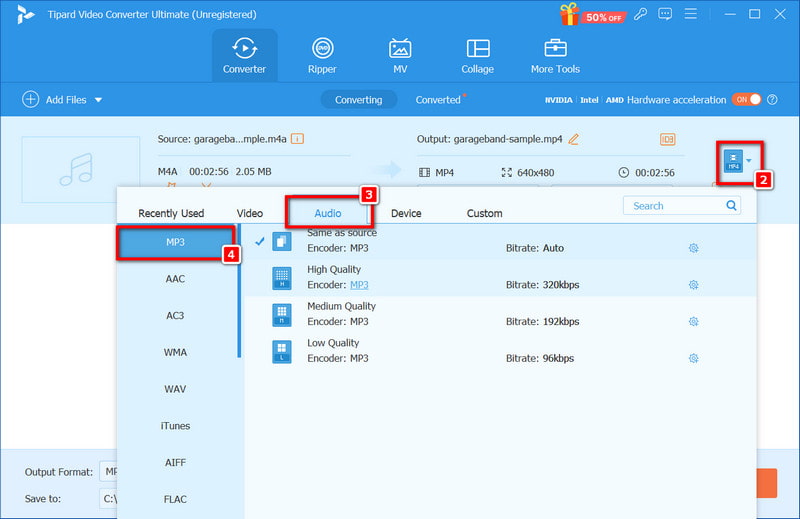800x519 pixels.
Task: Click the music note thumbnail
Action: click(81, 169)
